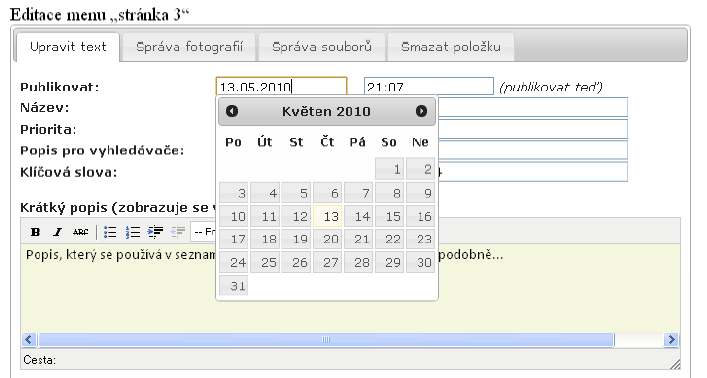Insert numbered list in editor

(133, 232)
